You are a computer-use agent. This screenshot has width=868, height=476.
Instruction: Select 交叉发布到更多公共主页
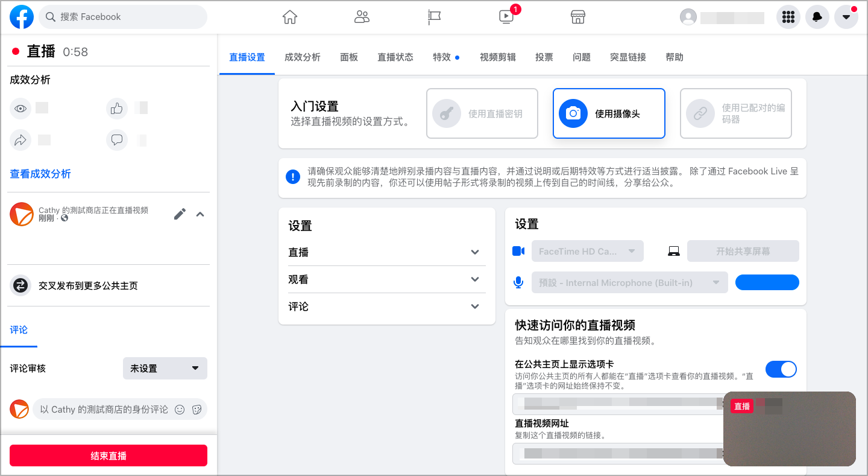(x=88, y=285)
